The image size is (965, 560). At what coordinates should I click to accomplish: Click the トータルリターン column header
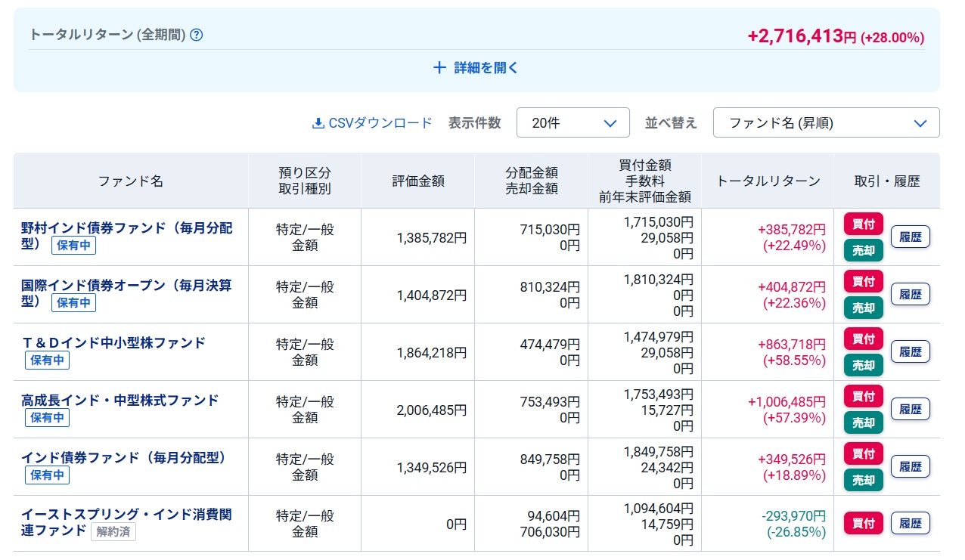pyautogui.click(x=768, y=181)
